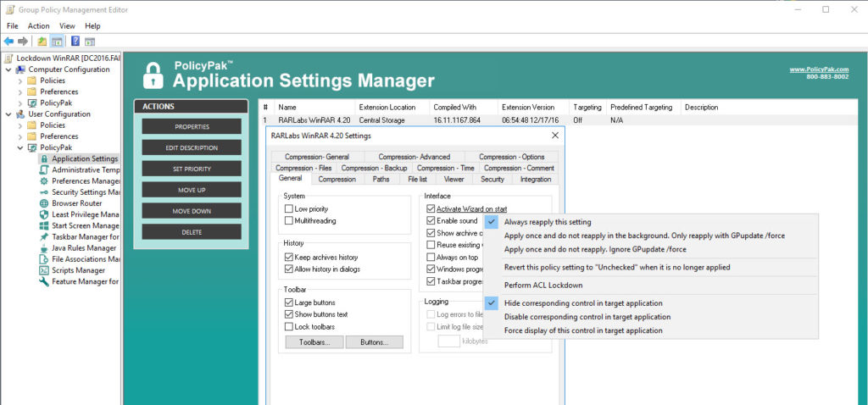Click the Show/Hide console tree icon
Screen dimensions: 868x405
pos(57,42)
